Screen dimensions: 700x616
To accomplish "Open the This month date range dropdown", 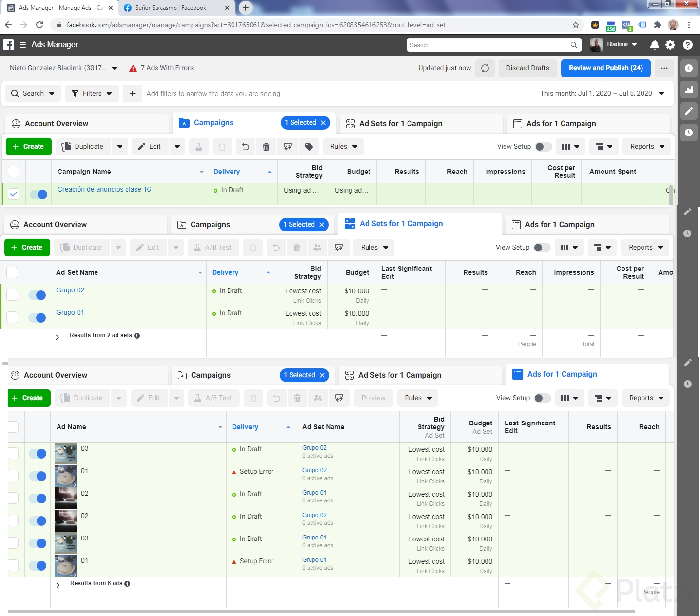I will 603,94.
